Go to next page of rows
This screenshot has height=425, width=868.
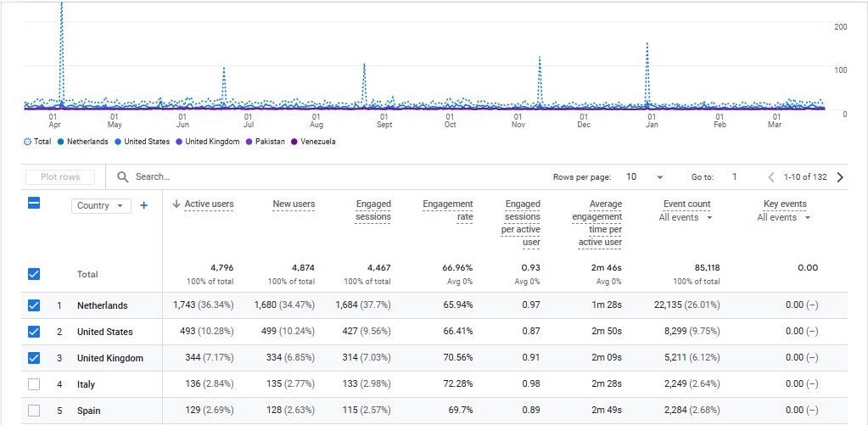click(840, 177)
